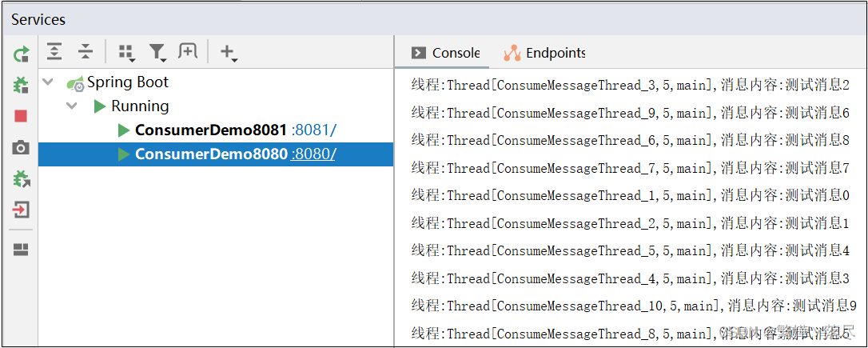Collapse all services in the tree
868x348 pixels.
(x=86, y=51)
